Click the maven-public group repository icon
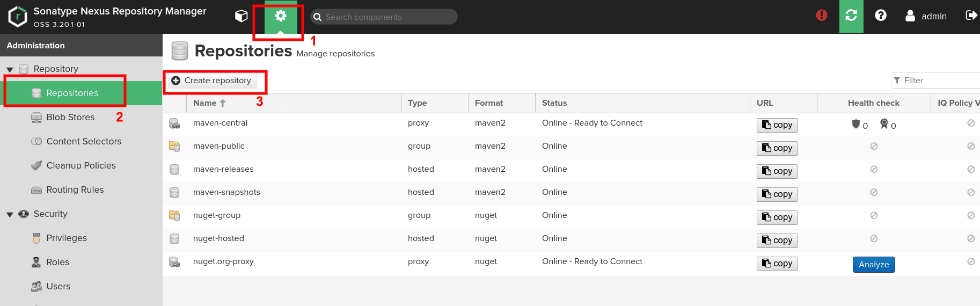Image resolution: width=980 pixels, height=306 pixels. pyautogui.click(x=174, y=146)
